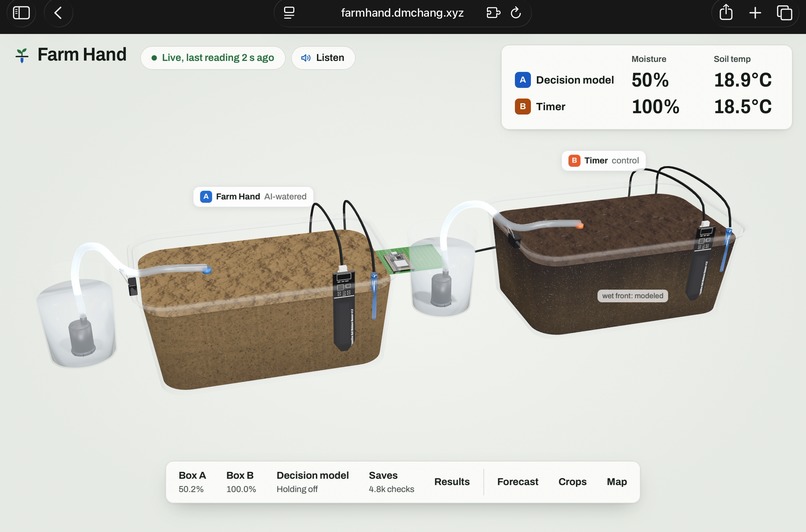
Task: Click the B badge on the Timer control label
Action: [x=574, y=160]
